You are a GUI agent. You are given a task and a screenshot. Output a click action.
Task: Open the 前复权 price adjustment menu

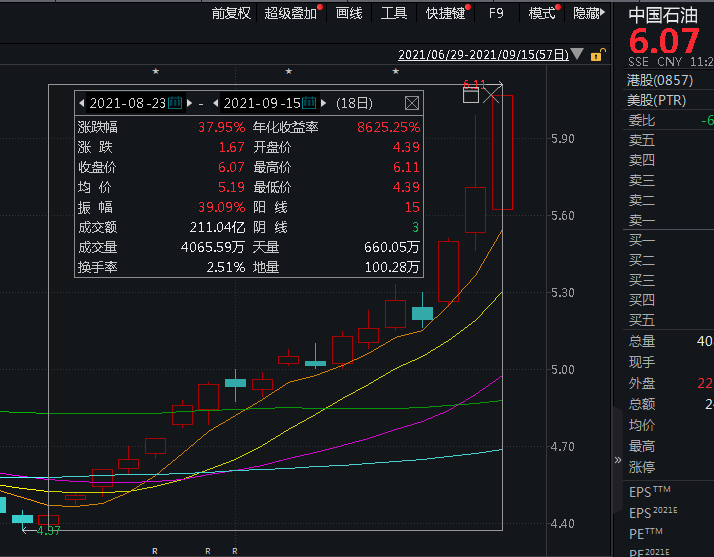231,13
